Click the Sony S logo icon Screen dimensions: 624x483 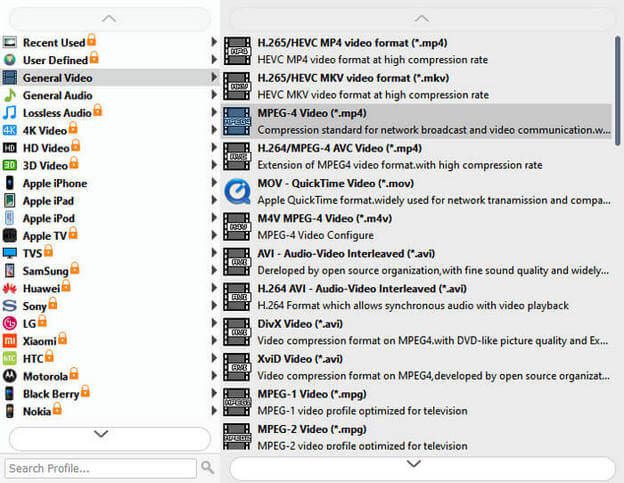10,306
